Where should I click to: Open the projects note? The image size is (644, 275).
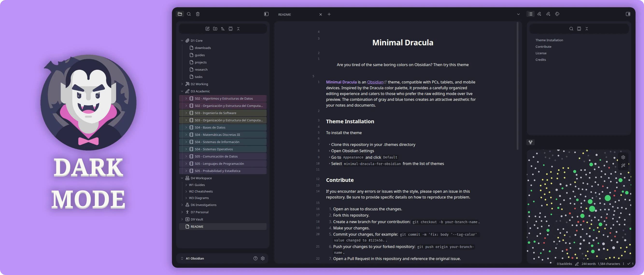[x=223, y=62]
